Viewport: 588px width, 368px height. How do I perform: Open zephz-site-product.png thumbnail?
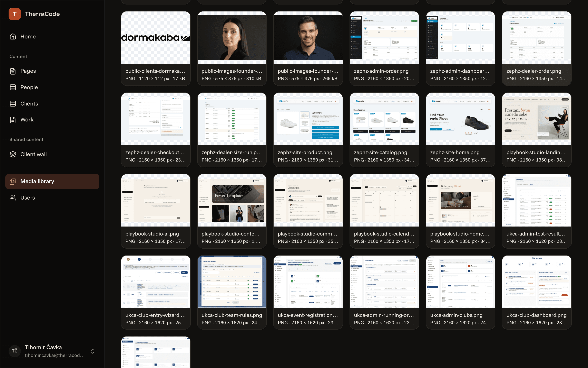point(308,119)
